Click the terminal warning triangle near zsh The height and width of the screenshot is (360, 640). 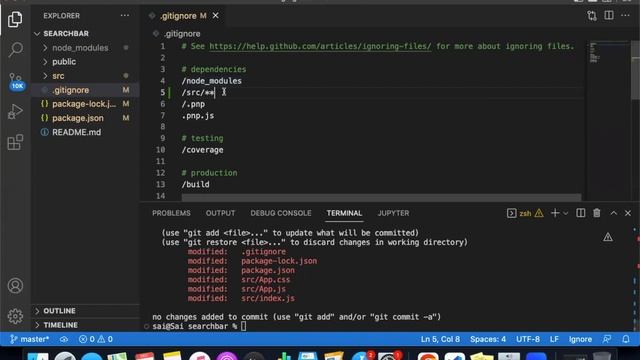point(539,213)
